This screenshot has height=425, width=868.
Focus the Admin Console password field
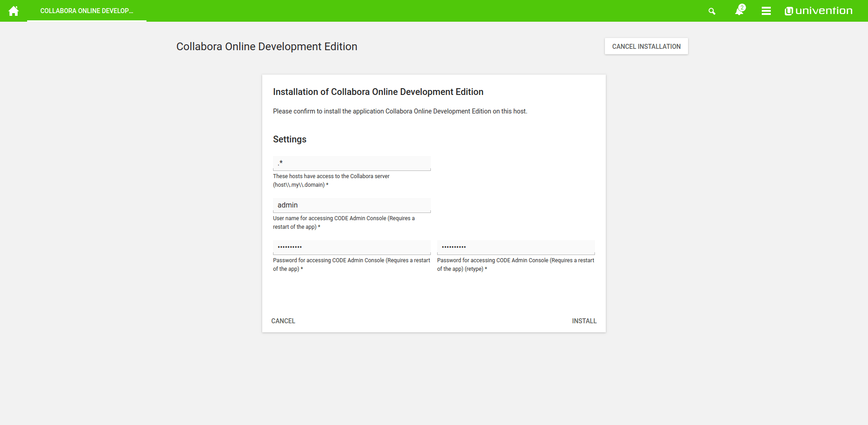pyautogui.click(x=352, y=247)
